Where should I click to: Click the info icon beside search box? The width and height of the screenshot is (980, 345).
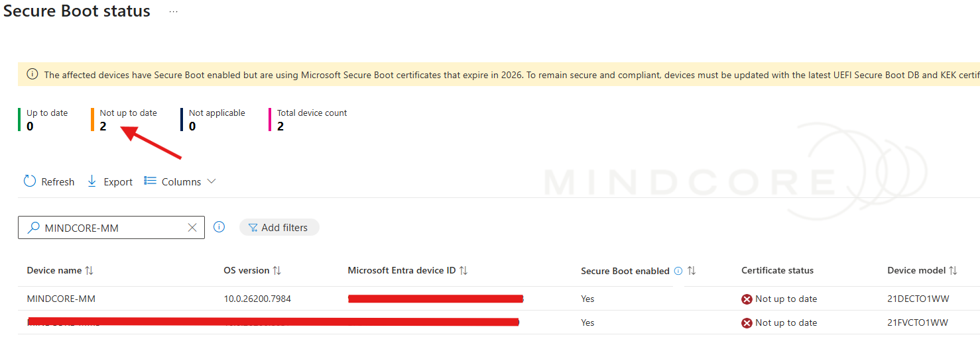[x=219, y=227]
